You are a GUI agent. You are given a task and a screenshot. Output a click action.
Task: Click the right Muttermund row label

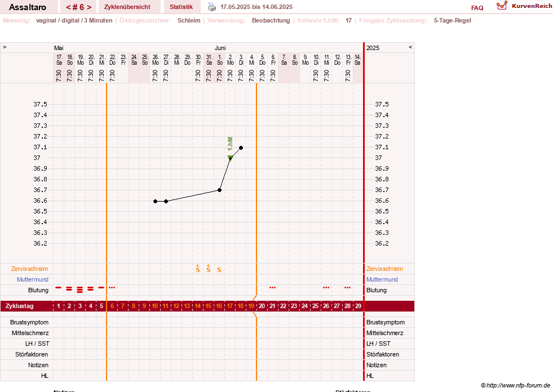[382, 279]
